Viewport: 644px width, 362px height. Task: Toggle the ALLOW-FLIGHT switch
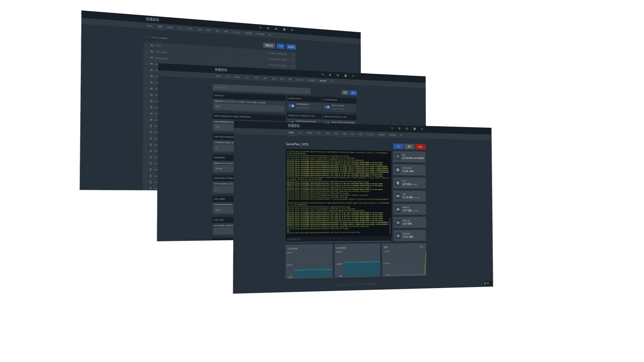(292, 106)
